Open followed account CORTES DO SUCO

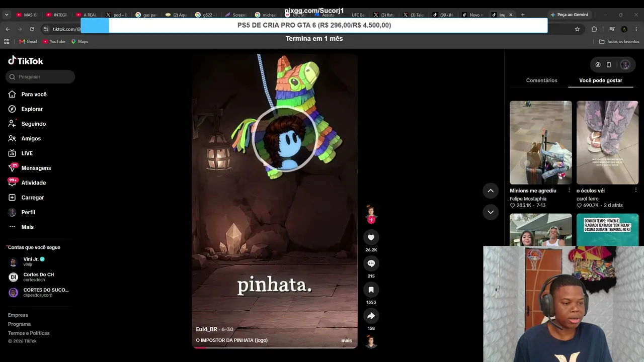[39, 292]
